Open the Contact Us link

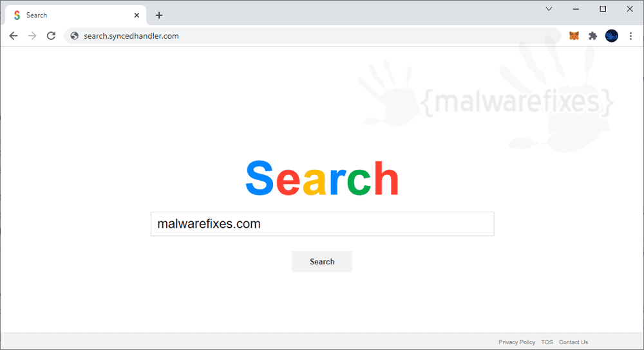coord(573,342)
